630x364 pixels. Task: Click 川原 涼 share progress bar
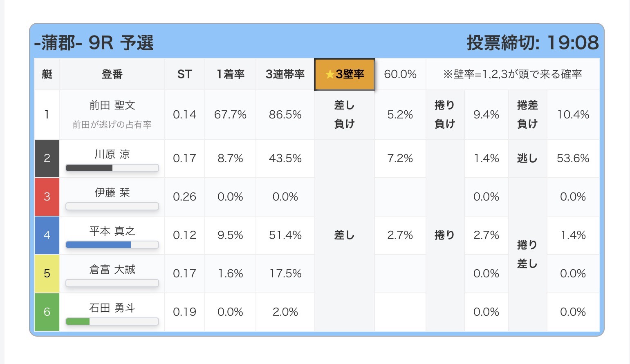[x=112, y=168]
